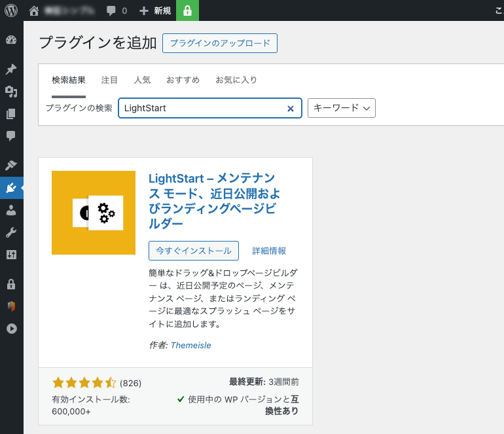Click 今すぐインストール button

tap(194, 251)
